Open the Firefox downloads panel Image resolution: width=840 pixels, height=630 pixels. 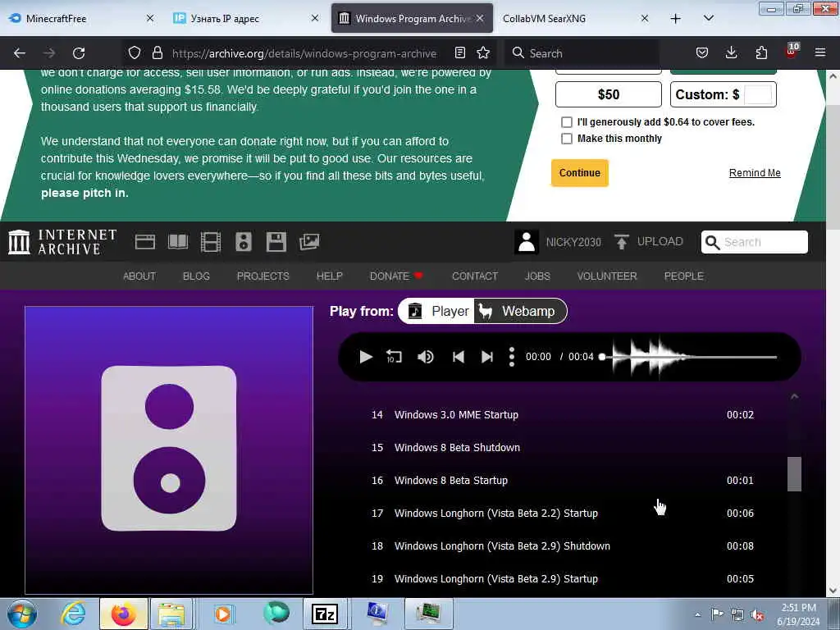(731, 52)
